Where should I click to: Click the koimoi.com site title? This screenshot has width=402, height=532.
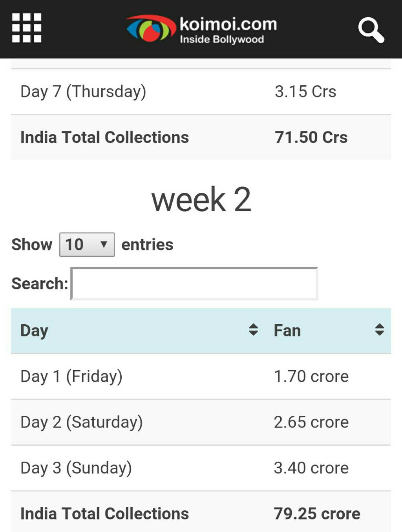(228, 24)
